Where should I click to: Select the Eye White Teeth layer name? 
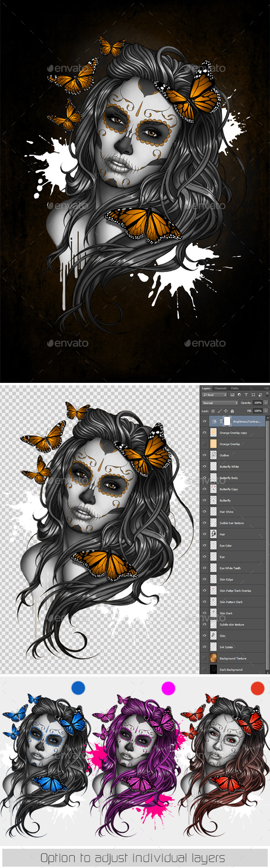[230, 568]
